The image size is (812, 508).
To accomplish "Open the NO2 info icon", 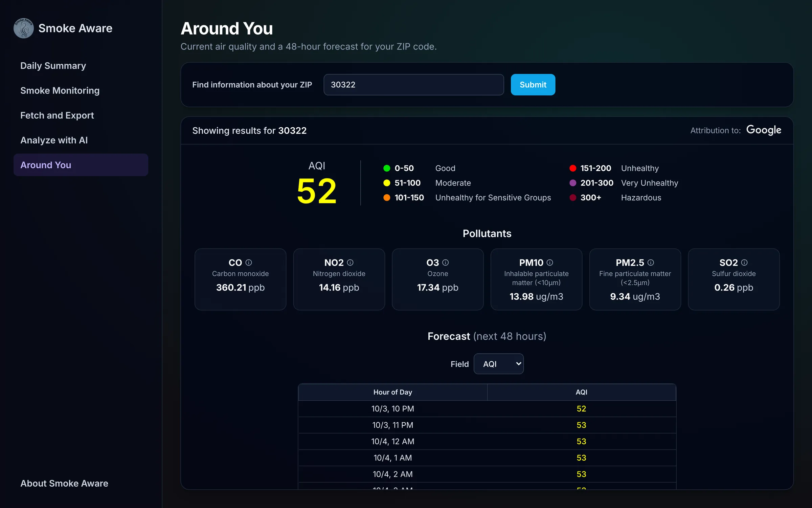I will pos(350,262).
